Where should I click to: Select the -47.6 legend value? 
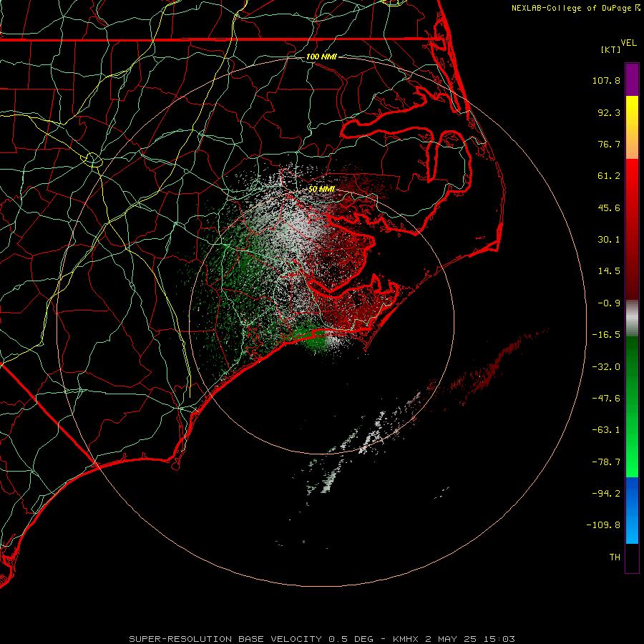(x=606, y=399)
